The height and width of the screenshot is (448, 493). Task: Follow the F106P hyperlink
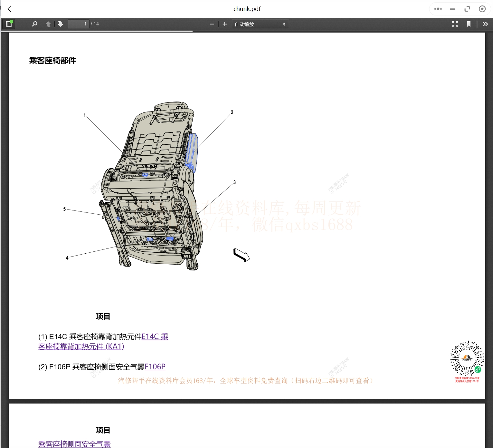click(155, 367)
